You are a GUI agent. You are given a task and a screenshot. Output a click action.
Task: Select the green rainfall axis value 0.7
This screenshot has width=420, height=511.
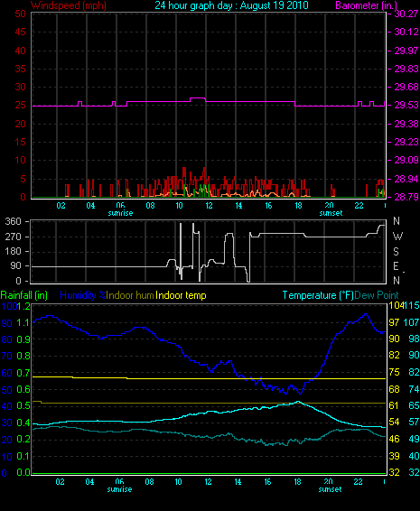click(23, 373)
